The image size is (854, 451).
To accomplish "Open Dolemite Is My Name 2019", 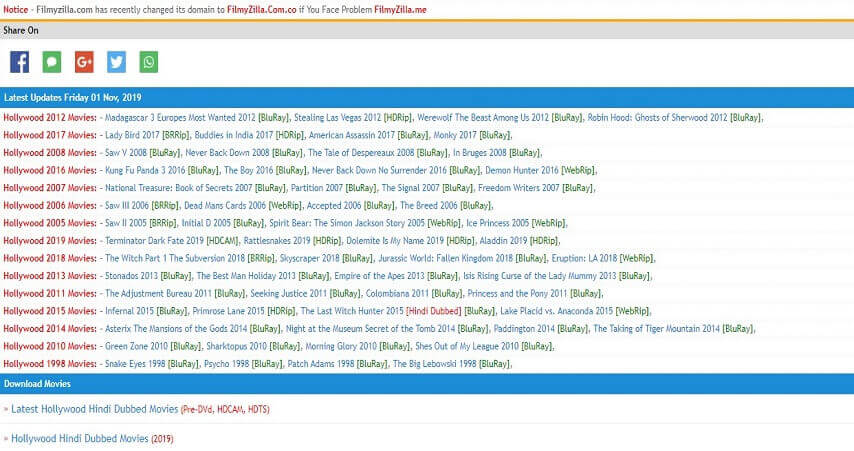I will tap(410, 241).
